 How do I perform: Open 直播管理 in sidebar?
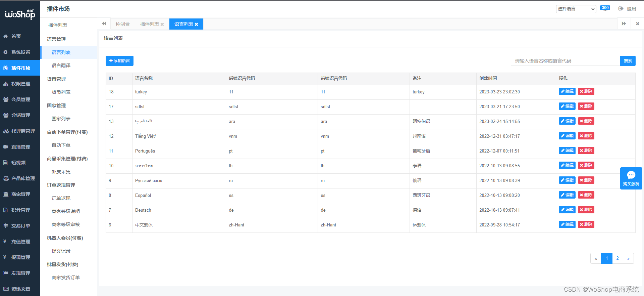click(20, 147)
